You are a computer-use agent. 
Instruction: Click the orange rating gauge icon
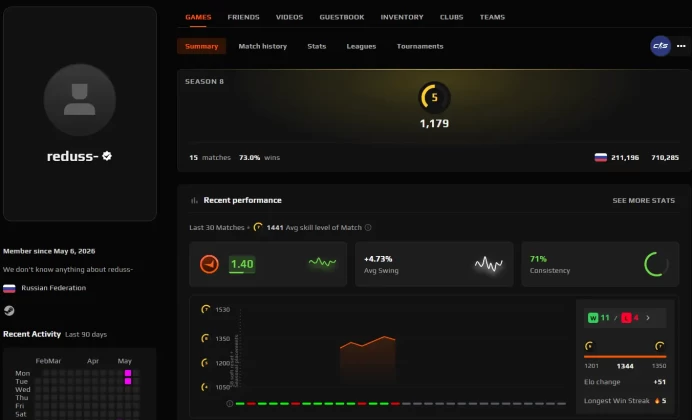[x=209, y=264]
